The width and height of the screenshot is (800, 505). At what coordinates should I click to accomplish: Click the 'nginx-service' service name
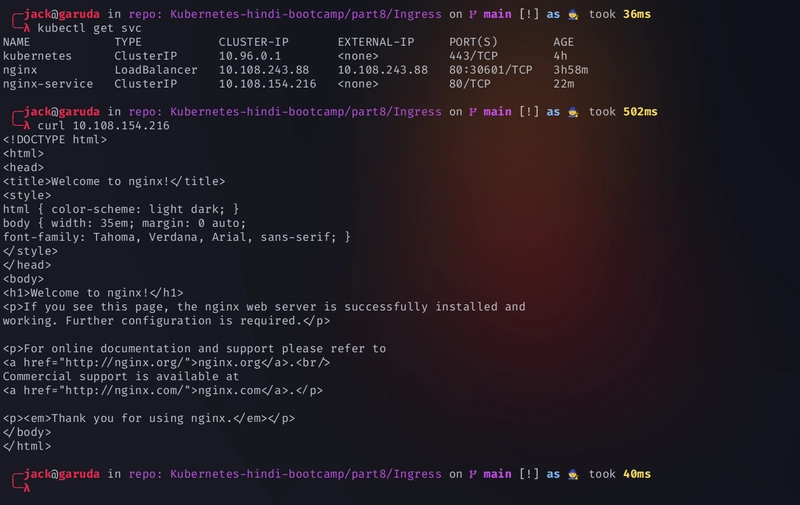click(x=48, y=84)
